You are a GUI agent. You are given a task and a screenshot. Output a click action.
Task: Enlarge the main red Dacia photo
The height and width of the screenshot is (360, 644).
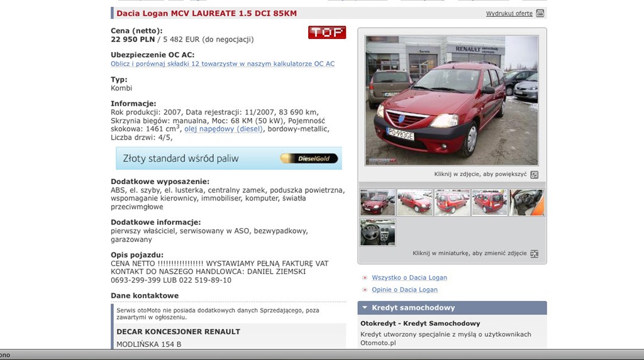coord(452,101)
